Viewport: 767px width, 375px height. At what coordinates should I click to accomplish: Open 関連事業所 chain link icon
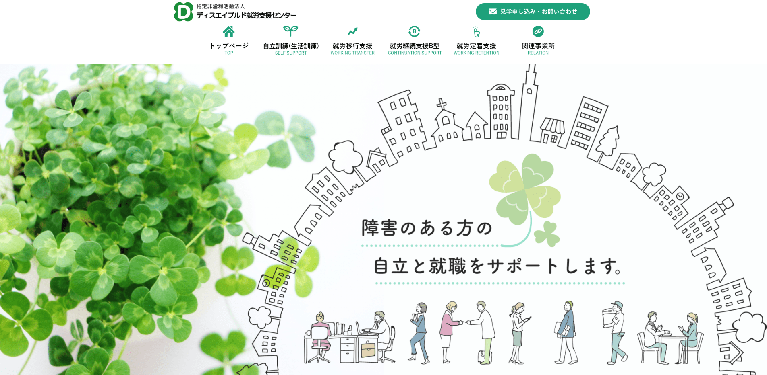[538, 32]
